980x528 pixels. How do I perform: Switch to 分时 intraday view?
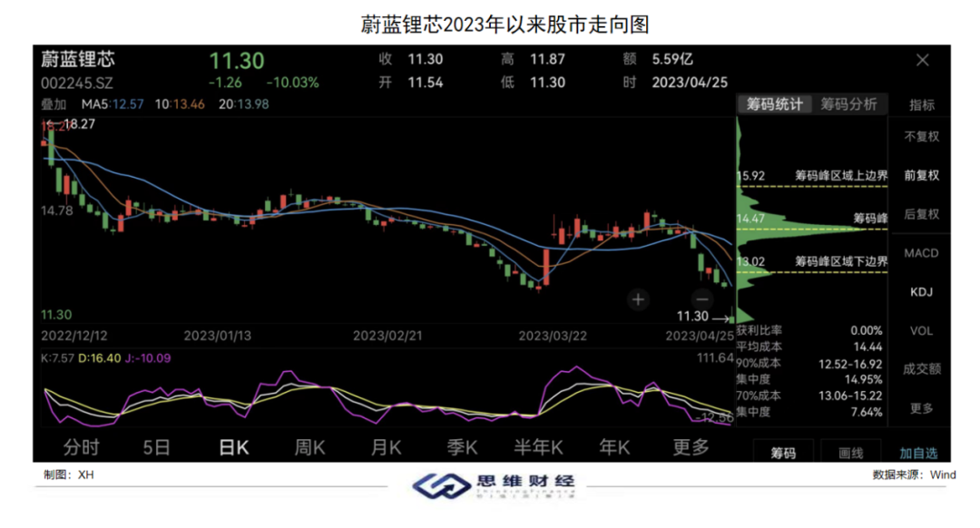pos(82,447)
